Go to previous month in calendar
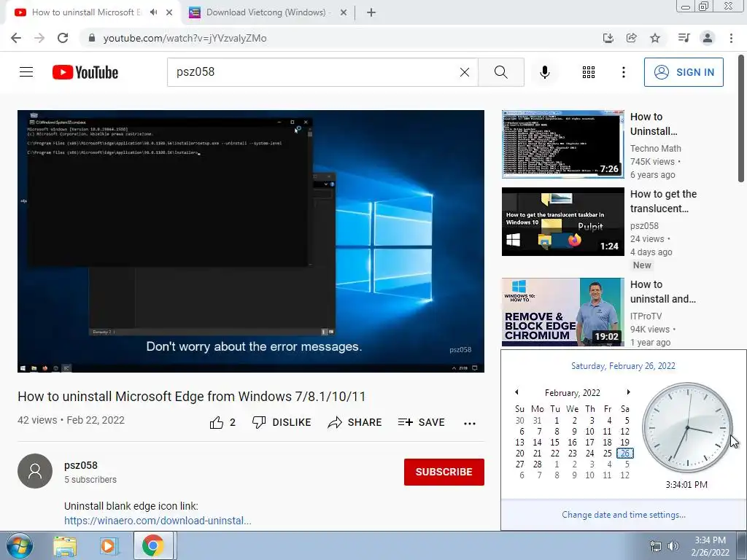Screen dimensions: 747x560 516,392
